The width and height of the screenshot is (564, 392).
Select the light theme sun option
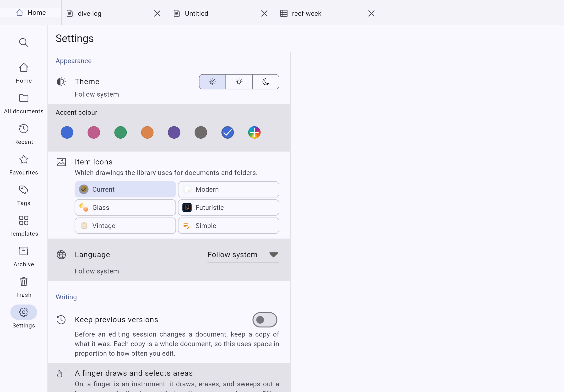239,82
